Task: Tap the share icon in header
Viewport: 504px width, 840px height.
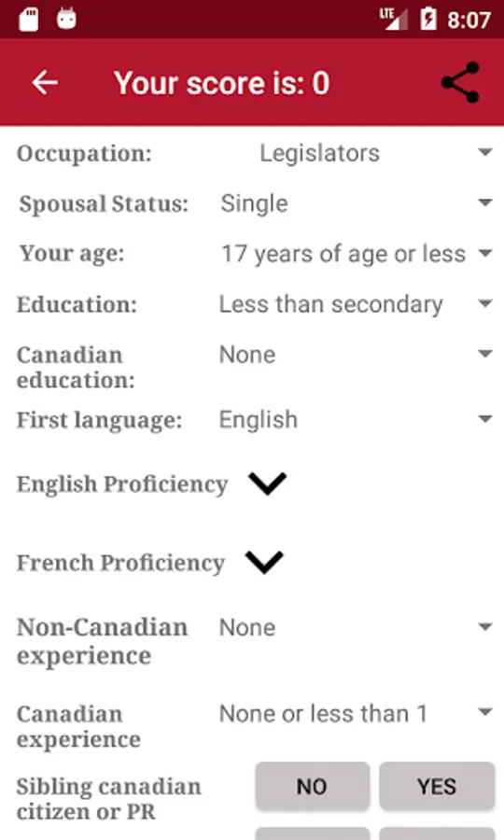Action: (x=460, y=82)
